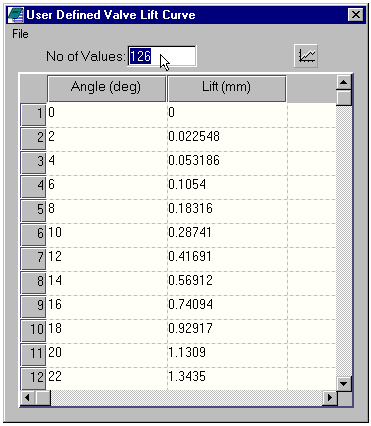Click the angle cell in row 3
This screenshot has width=371, height=426.
(107, 162)
